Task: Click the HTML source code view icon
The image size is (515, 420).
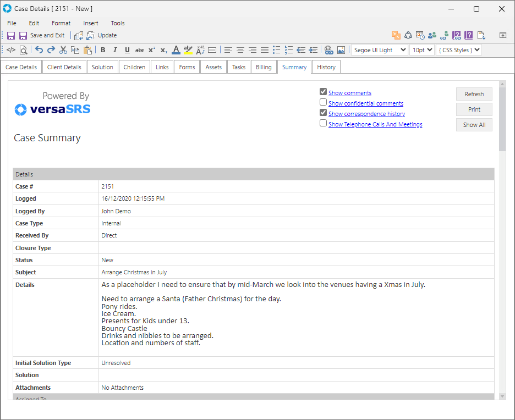Action: pos(11,50)
